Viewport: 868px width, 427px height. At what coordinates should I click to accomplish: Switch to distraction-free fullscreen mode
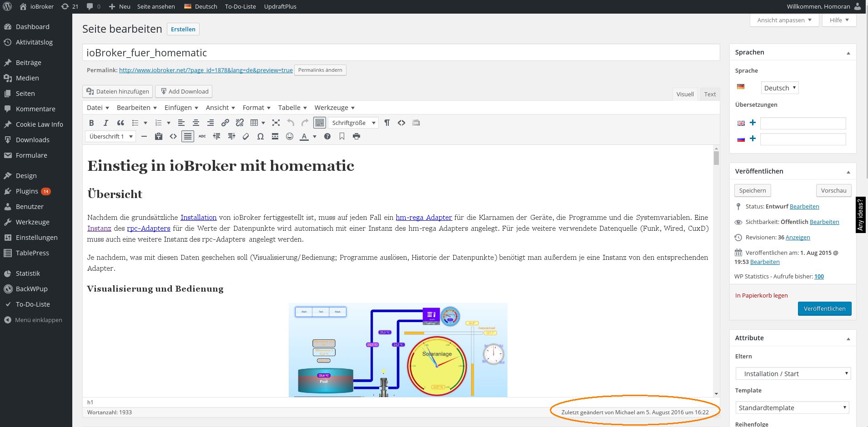276,123
